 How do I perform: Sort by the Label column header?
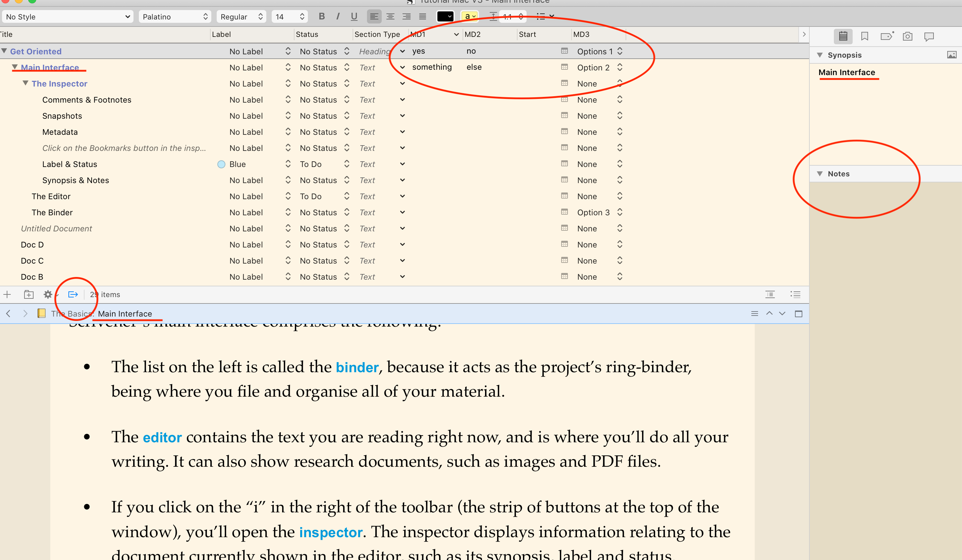[x=252, y=34]
